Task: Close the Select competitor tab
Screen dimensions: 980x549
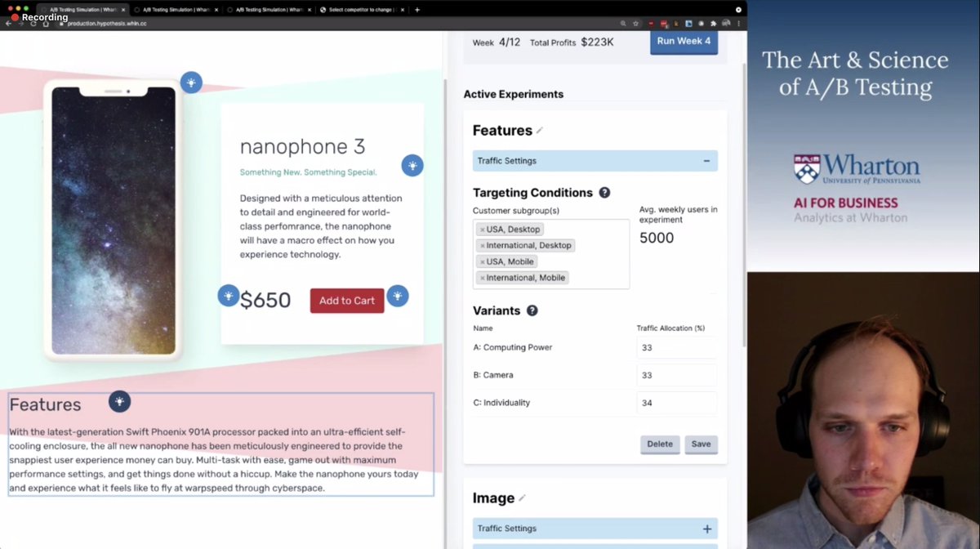Action: [x=403, y=10]
